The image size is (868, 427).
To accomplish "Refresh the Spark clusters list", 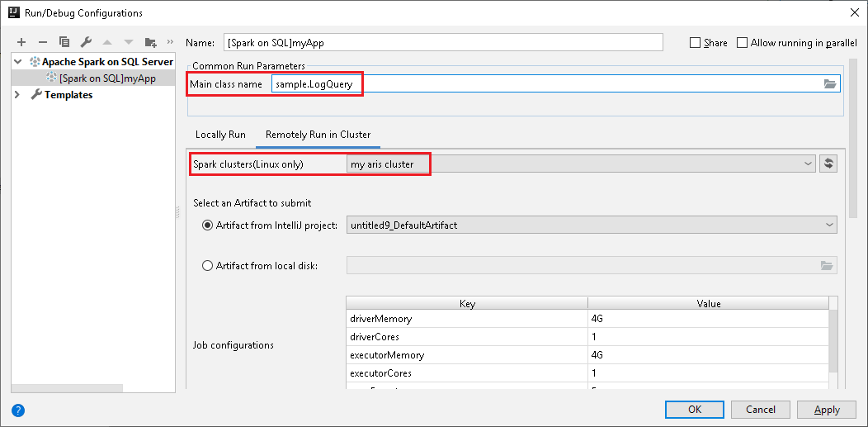I will [x=828, y=164].
